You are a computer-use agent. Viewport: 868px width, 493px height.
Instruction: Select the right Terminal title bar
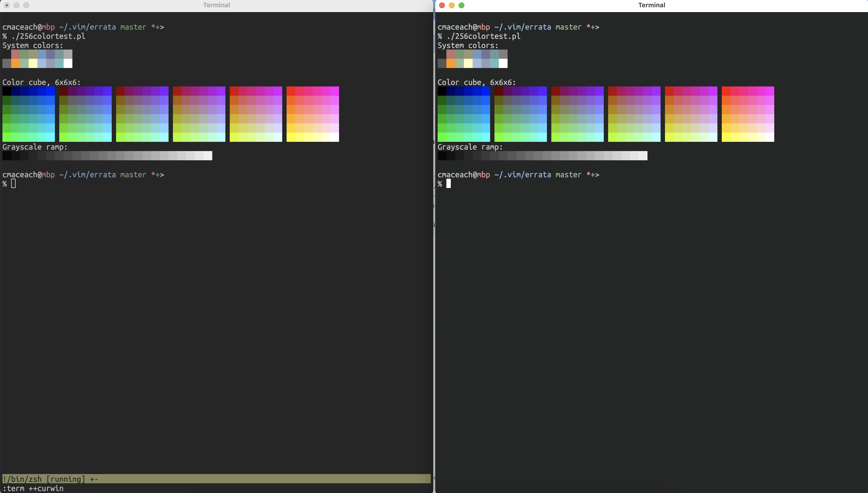(652, 5)
